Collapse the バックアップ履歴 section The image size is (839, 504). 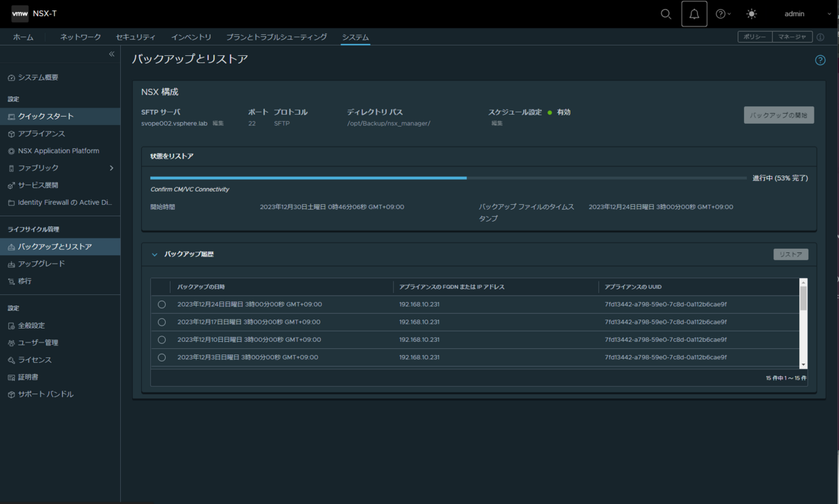155,254
